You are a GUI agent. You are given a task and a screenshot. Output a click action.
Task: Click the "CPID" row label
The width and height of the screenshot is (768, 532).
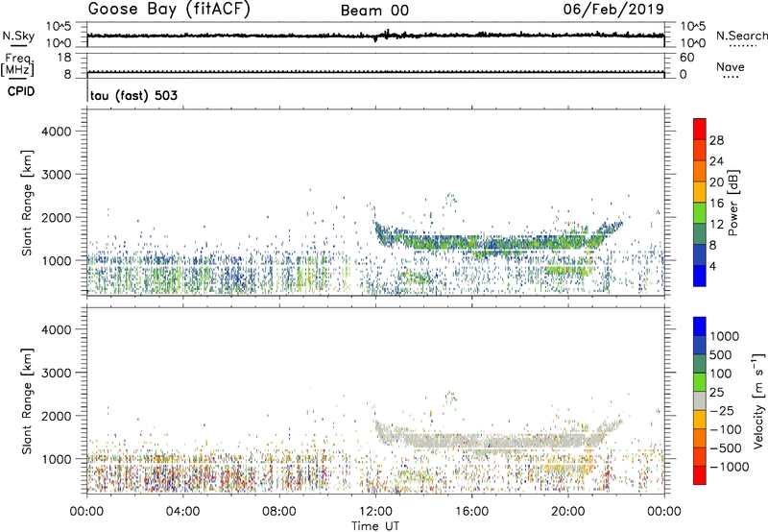point(21,91)
